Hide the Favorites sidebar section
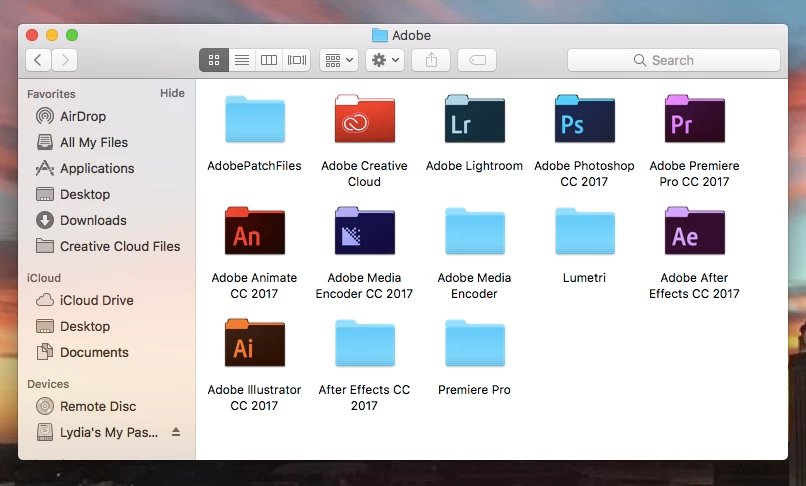806x486 pixels. pyautogui.click(x=172, y=93)
